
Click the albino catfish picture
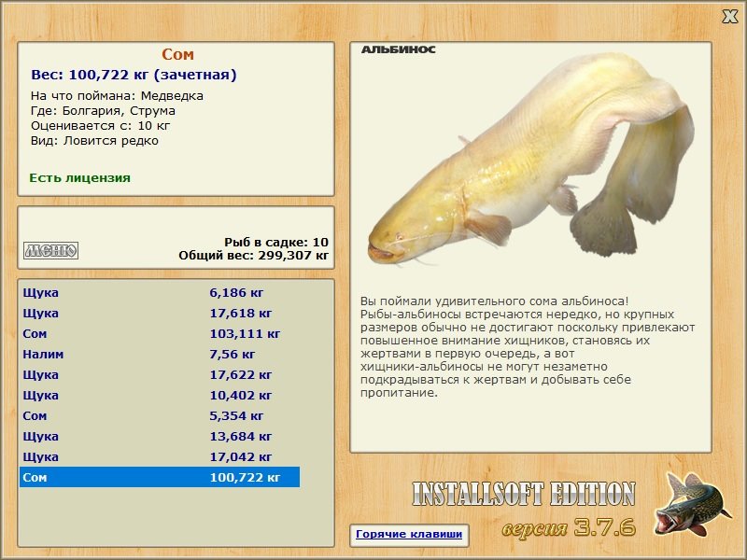(530, 160)
